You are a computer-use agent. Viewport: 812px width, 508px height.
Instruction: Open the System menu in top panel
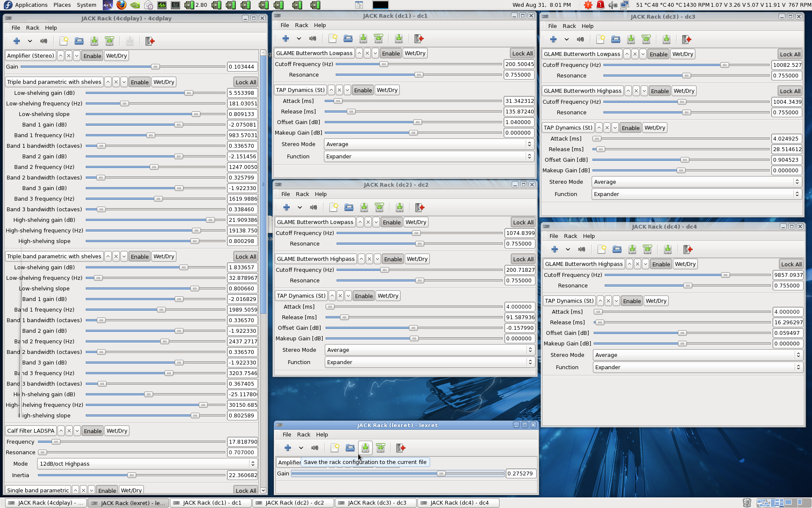[x=87, y=5]
